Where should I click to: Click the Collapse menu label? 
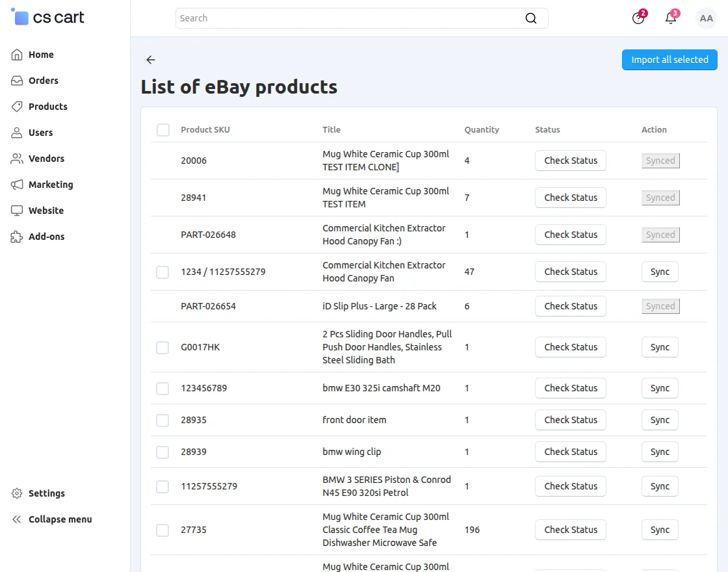[x=60, y=519]
